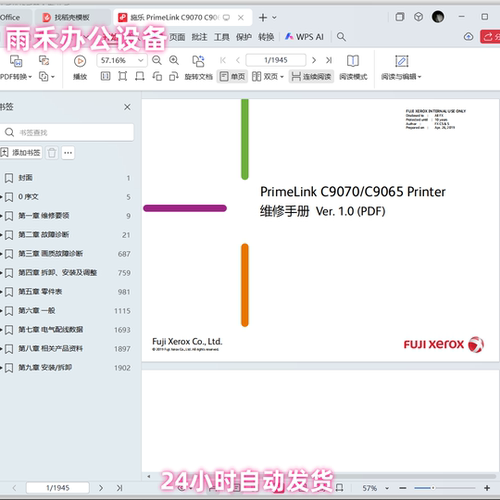Open the 第六章 一般 bookmark
The height and width of the screenshot is (500, 500).
pyautogui.click(x=37, y=311)
